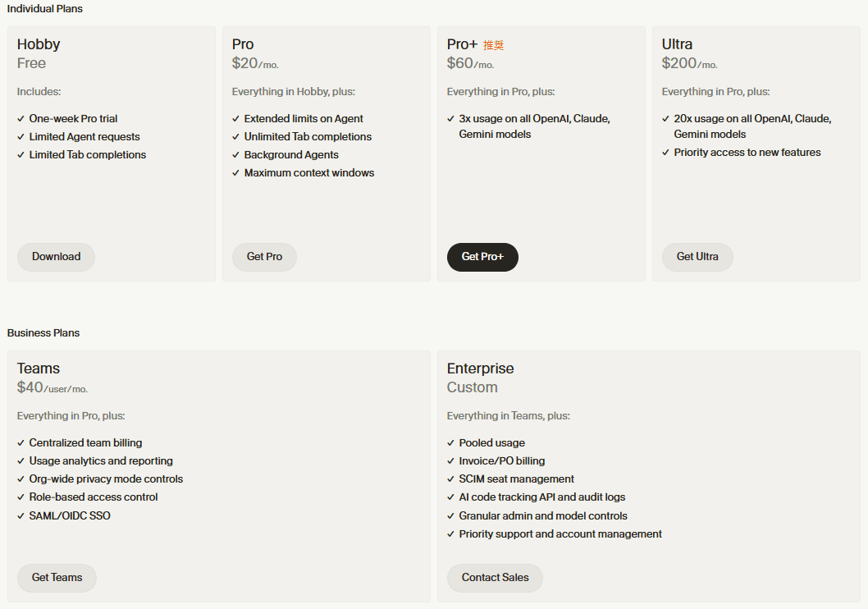Click the Business Plans section heading
This screenshot has width=868, height=609.
click(x=43, y=333)
